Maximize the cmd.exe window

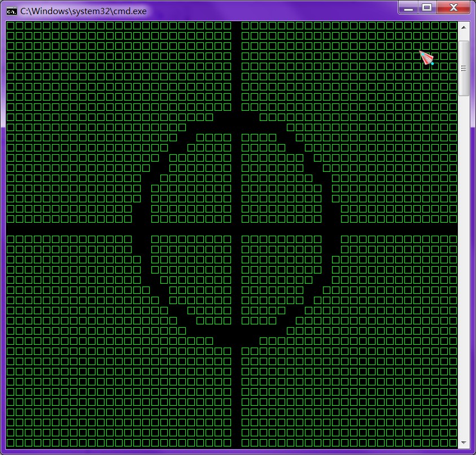[427, 7]
